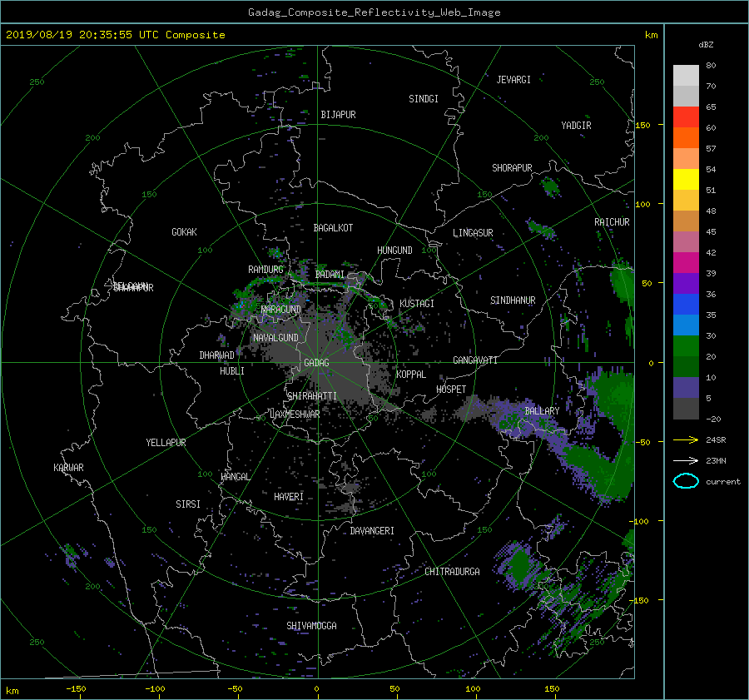Select the magenta 39-42 dBZ legend swatch
This screenshot has width=749, height=700.
[686, 262]
